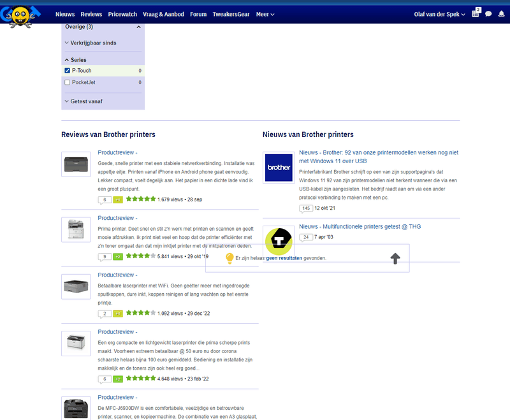This screenshot has width=510, height=420.
Task: Open the Productreview link about betaalbare laserprinter met WiFi
Action: (x=117, y=275)
